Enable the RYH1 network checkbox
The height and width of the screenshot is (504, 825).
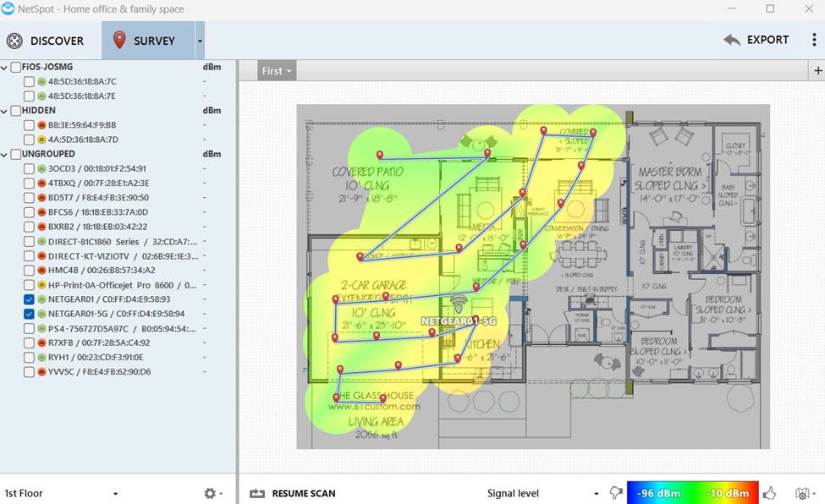(x=29, y=357)
